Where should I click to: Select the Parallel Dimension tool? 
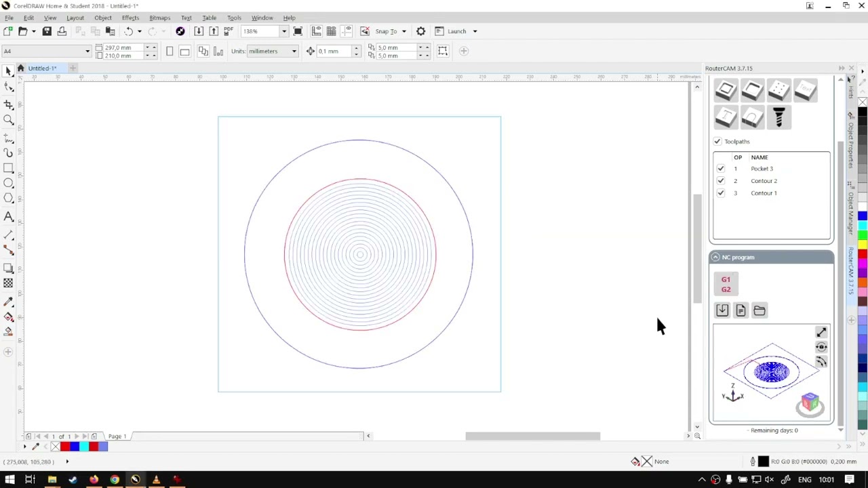pyautogui.click(x=8, y=235)
